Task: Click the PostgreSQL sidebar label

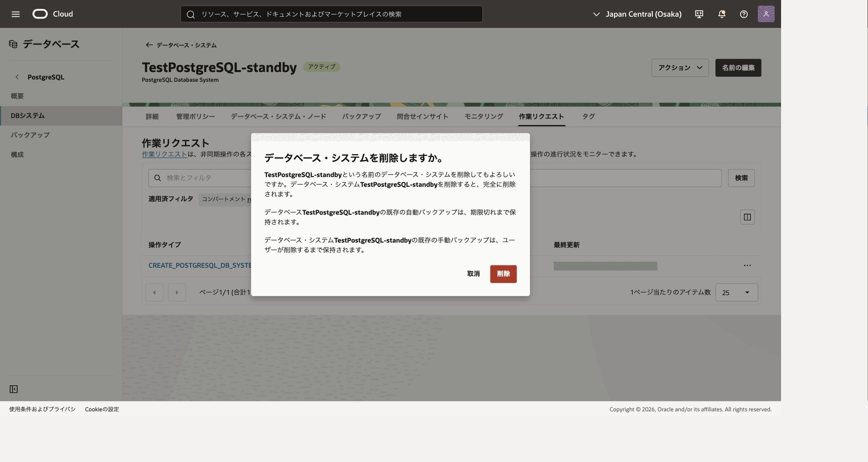Action: coord(46,77)
